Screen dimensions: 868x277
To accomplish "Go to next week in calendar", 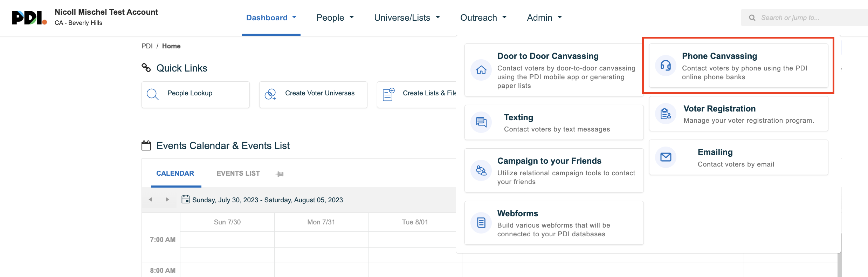I will 167,200.
